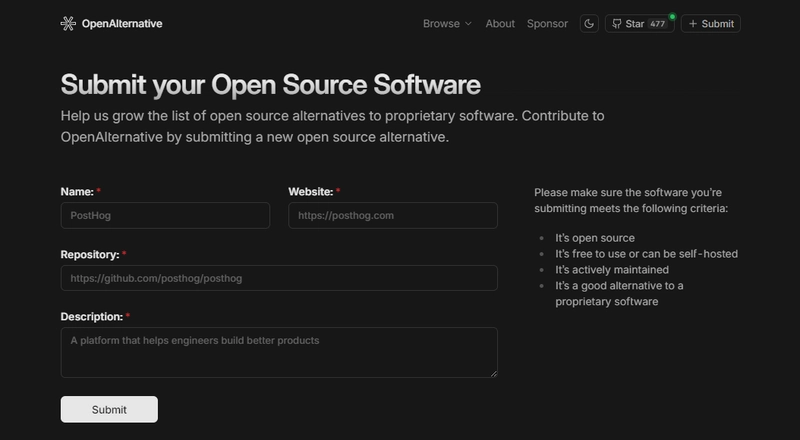Grab the Description textarea resize handle
Image resolution: width=800 pixels, height=440 pixels.
(493, 374)
